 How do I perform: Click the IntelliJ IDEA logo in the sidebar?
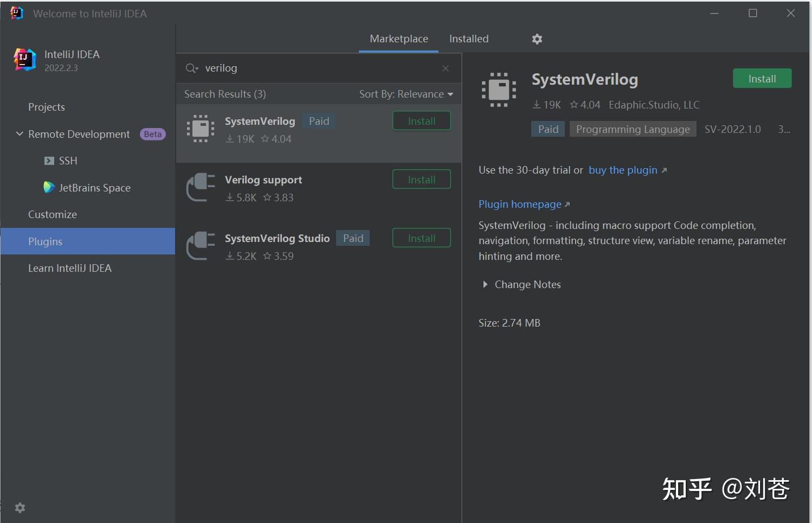pos(24,60)
